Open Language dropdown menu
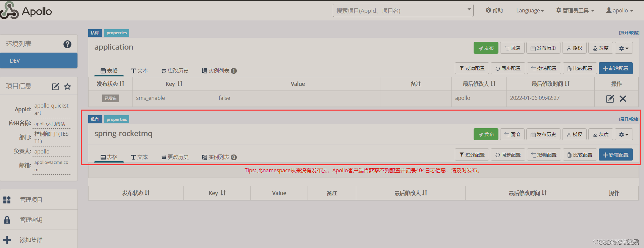The image size is (644, 248). 530,10
